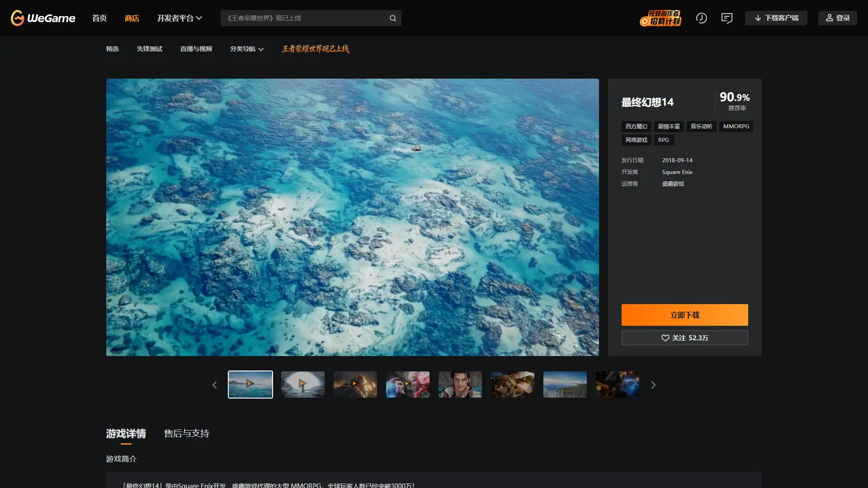Click the video creator recruitment banner icon

point(660,18)
